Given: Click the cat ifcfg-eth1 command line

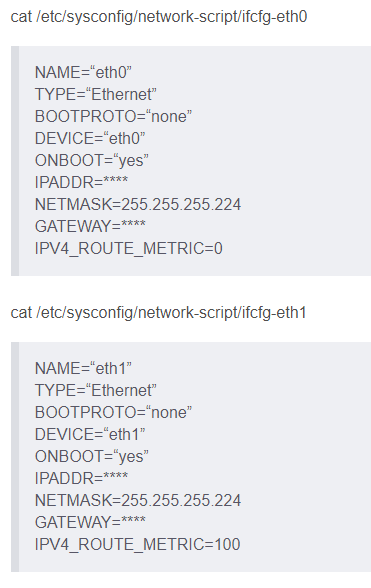Looking at the screenshot, I should point(158,313).
